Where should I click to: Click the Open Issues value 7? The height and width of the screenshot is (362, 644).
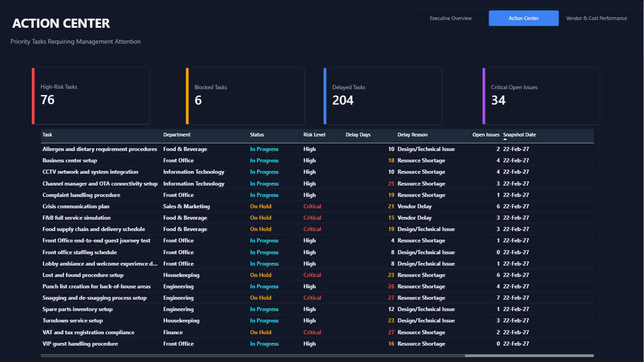pyautogui.click(x=498, y=298)
